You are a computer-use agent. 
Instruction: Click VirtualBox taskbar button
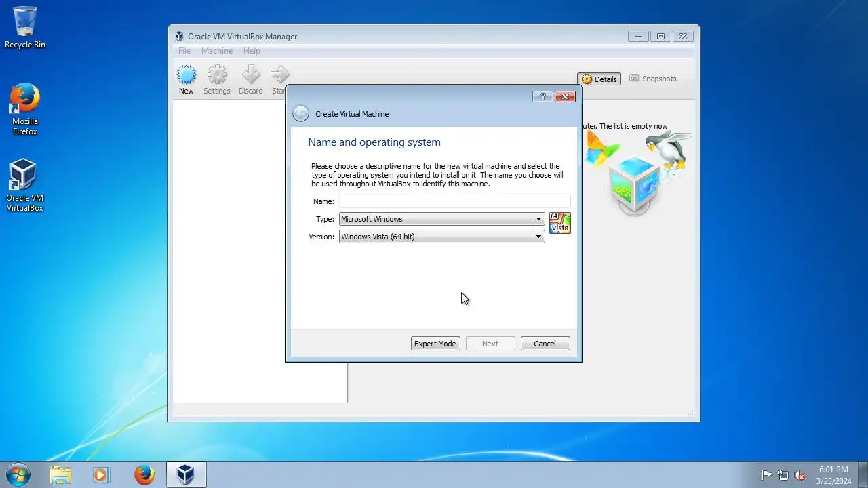click(x=186, y=474)
